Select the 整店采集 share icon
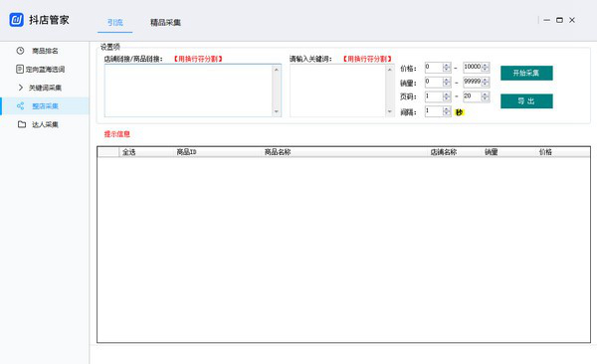 point(20,105)
